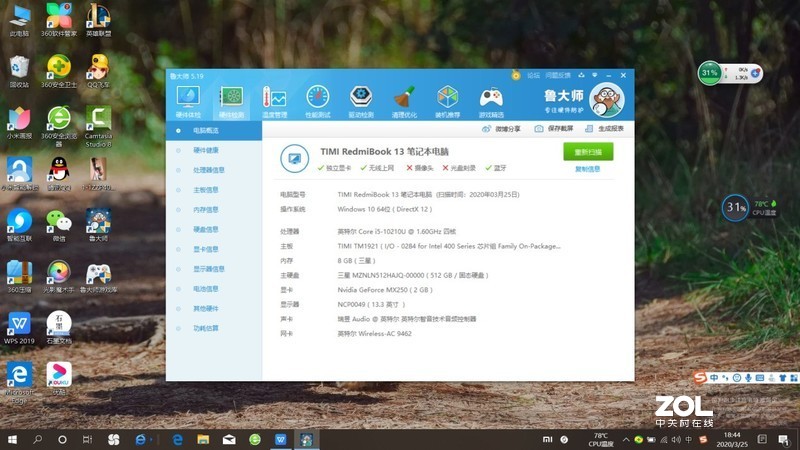Open Microsoft Edge desktop shortcut
Screen dimensions: 800x450
[19, 383]
